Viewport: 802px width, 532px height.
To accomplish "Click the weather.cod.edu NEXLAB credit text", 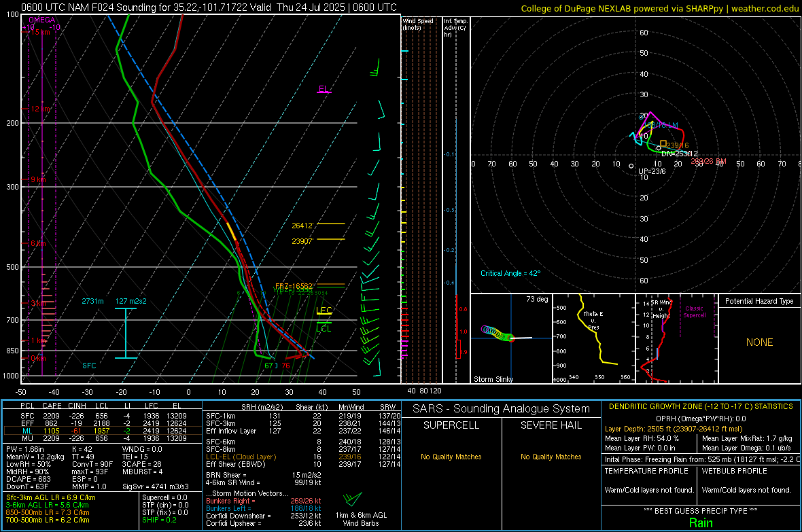I will point(659,8).
